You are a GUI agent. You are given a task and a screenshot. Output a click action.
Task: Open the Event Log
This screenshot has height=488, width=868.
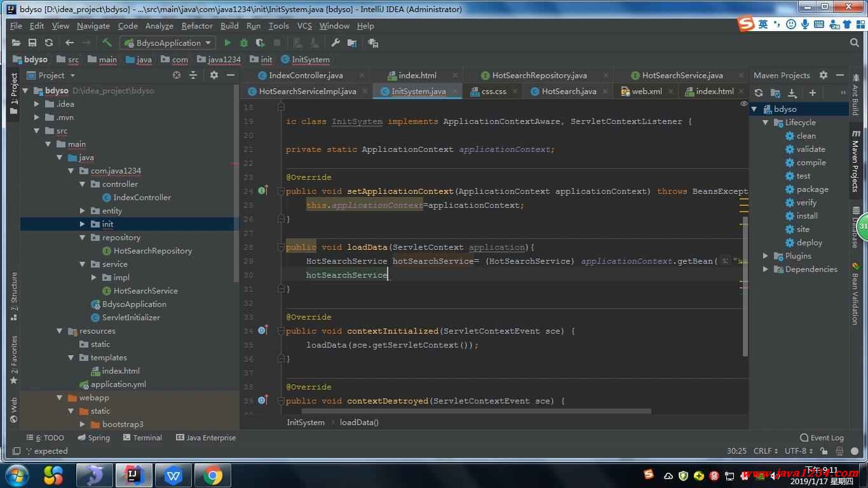point(822,438)
